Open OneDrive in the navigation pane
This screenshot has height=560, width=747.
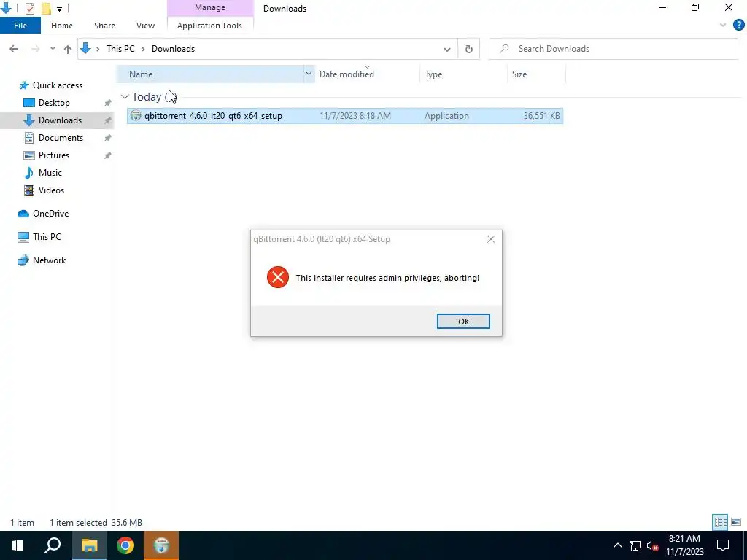coord(50,214)
